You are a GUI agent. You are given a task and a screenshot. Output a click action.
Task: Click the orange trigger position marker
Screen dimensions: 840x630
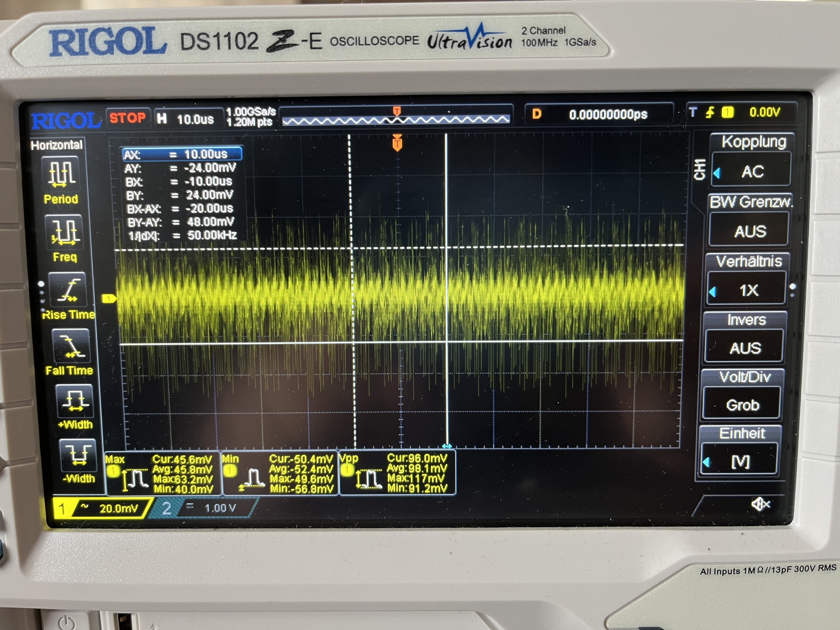pos(397,143)
